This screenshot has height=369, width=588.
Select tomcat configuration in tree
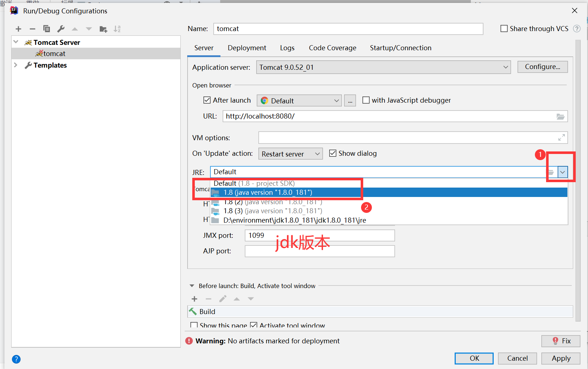96,53
